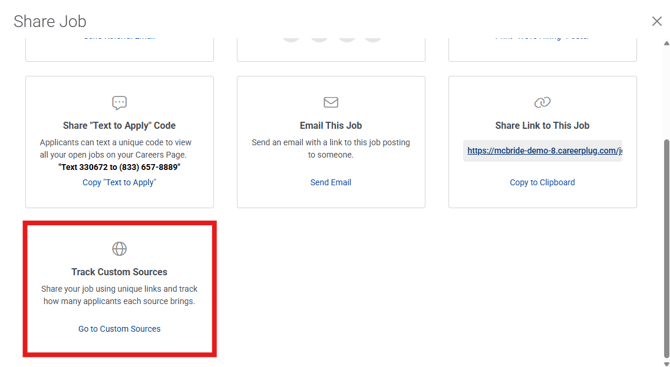The image size is (670, 367).
Task: Open the Send Email link
Action: (331, 182)
